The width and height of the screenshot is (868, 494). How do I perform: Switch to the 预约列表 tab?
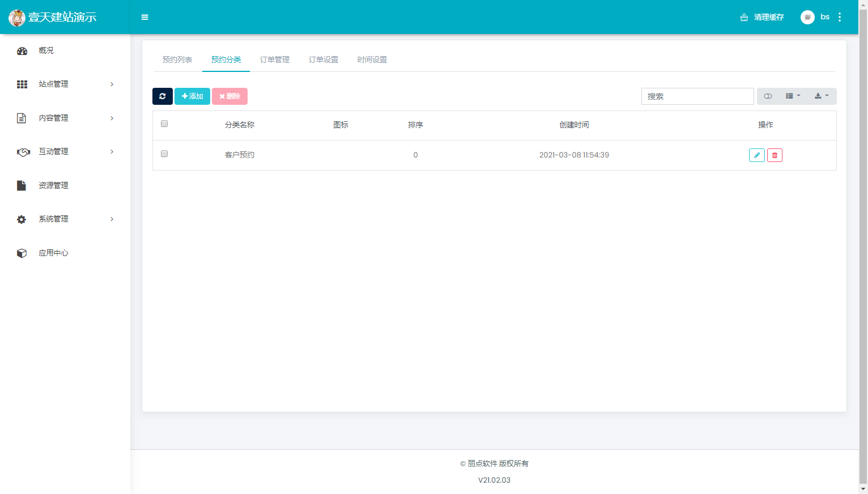[x=177, y=59]
